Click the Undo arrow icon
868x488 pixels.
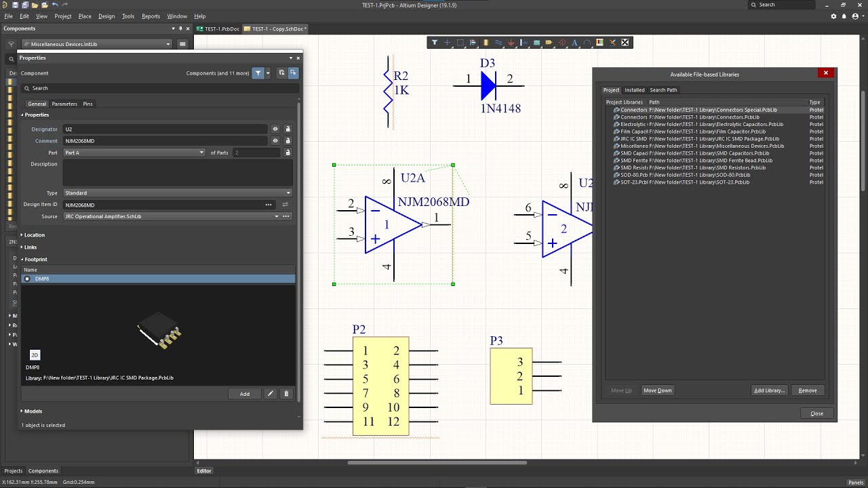55,5
